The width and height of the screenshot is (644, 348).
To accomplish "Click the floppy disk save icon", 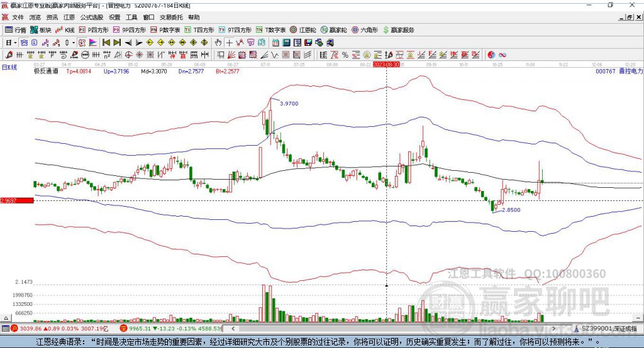I will [308, 43].
